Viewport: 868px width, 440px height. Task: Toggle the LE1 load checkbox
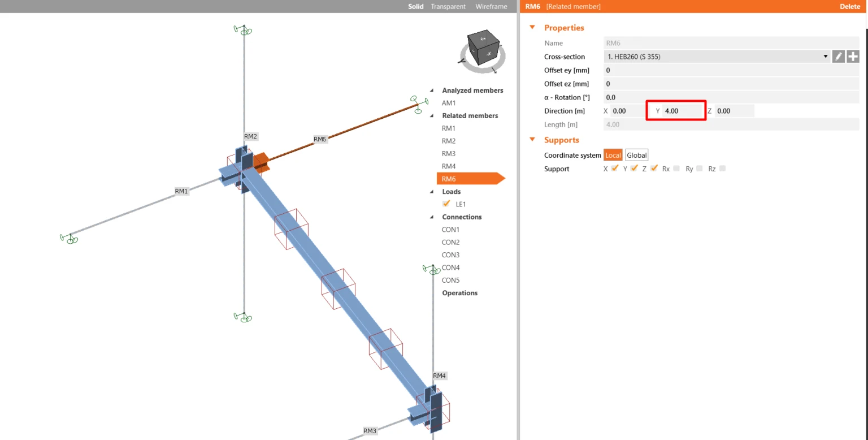446,204
